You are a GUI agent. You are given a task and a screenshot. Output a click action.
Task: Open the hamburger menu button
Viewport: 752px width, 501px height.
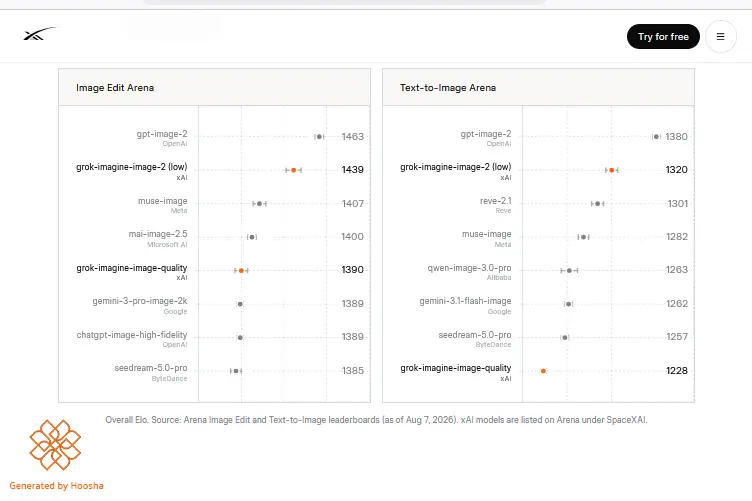720,36
